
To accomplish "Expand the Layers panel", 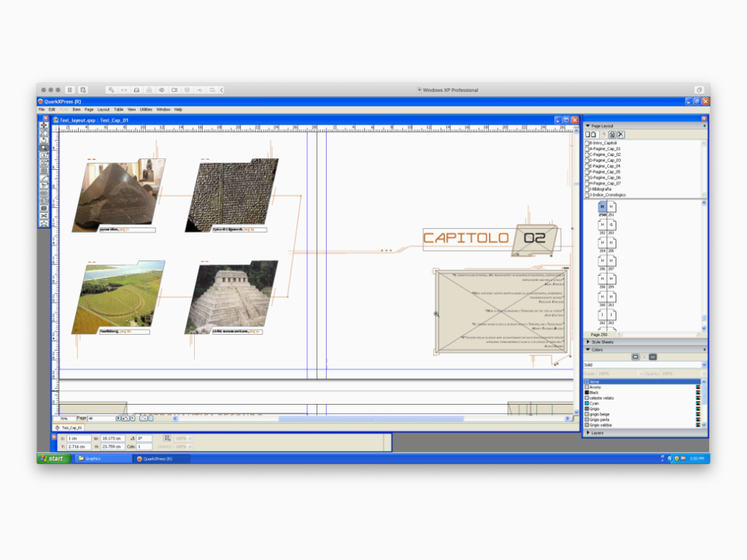I will pyautogui.click(x=588, y=433).
